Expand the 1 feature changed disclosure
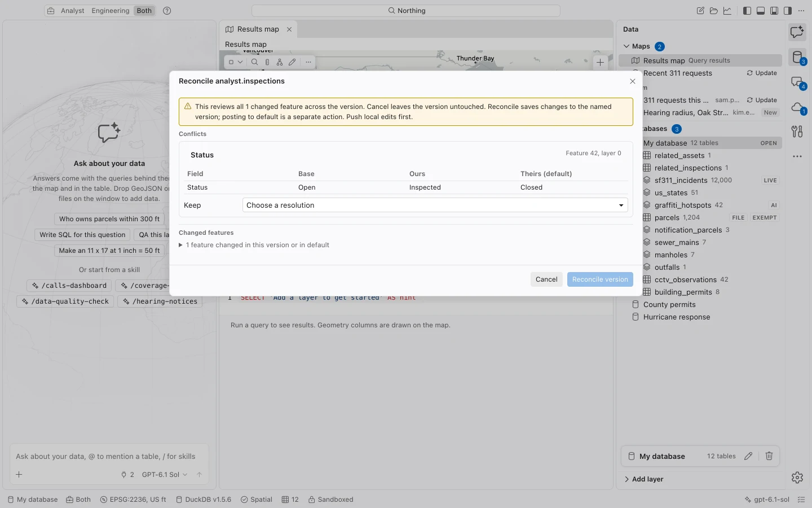 click(x=254, y=245)
